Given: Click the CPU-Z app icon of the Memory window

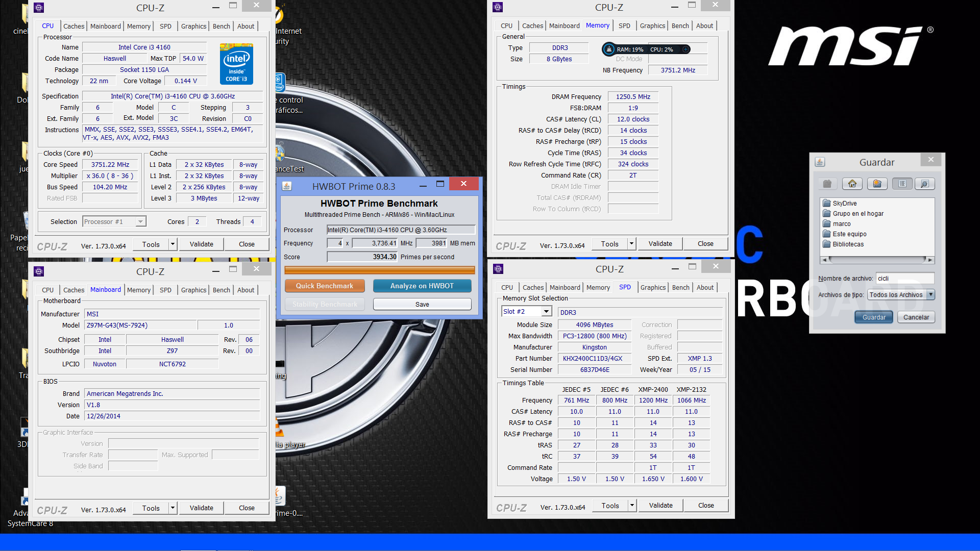Looking at the screenshot, I should [498, 7].
